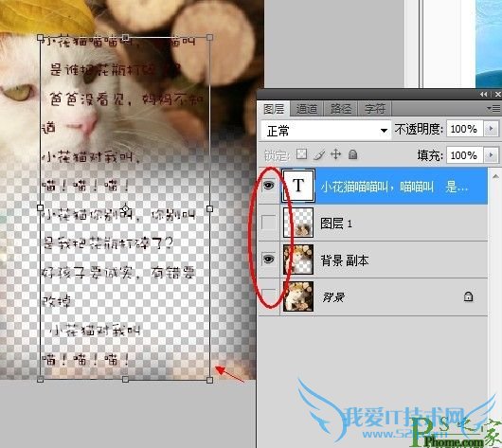502x448 pixels.
Task: Select the text layer T thumbnail
Action: pyautogui.click(x=298, y=186)
